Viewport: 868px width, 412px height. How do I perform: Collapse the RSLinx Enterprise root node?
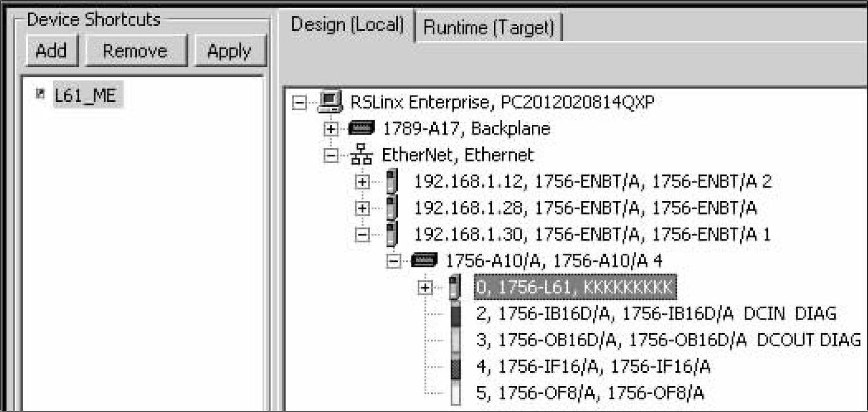click(x=300, y=103)
